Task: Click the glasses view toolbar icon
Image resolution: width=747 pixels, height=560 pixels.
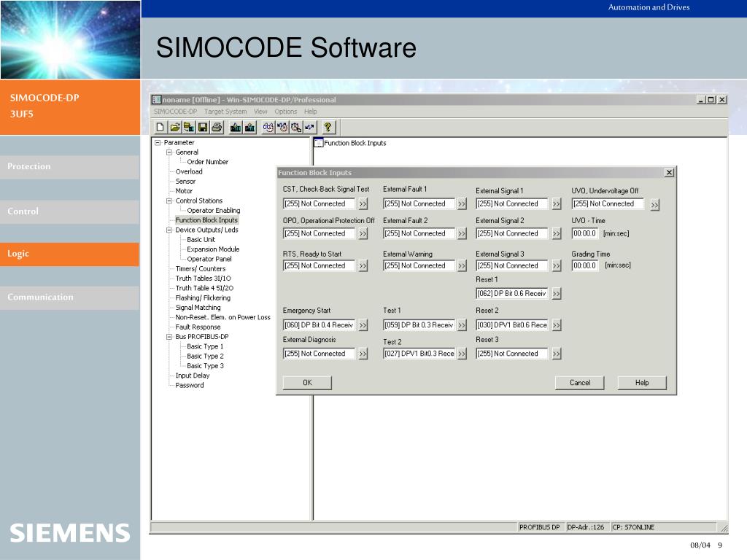Action: [x=268, y=127]
